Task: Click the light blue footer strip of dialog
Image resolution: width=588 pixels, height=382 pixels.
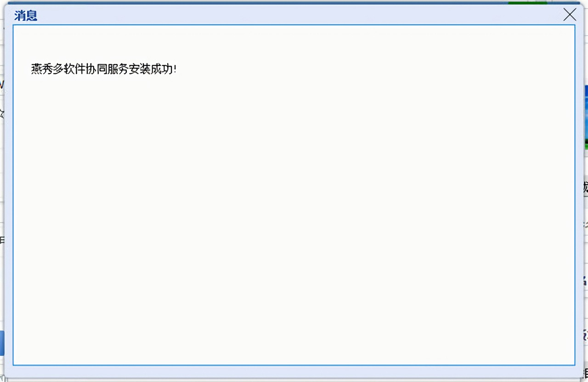Action: click(294, 372)
